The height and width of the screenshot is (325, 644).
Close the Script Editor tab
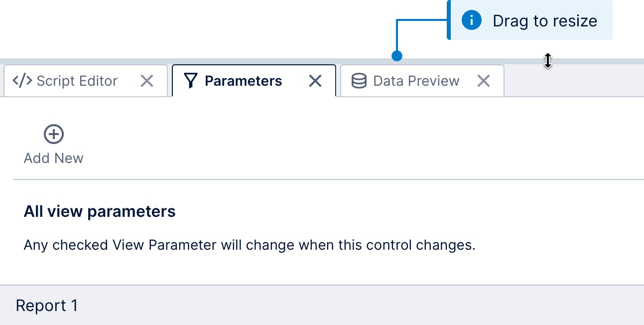pyautogui.click(x=147, y=81)
